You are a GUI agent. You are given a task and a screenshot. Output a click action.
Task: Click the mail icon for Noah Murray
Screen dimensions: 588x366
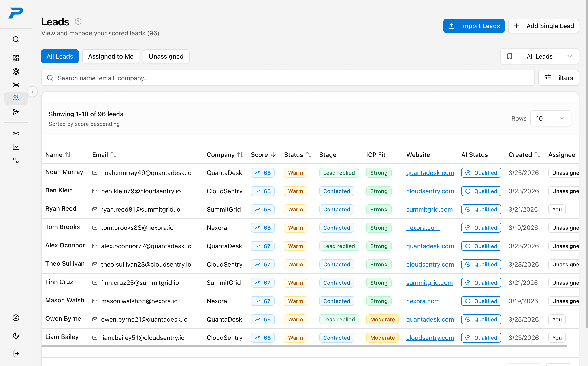(95, 172)
